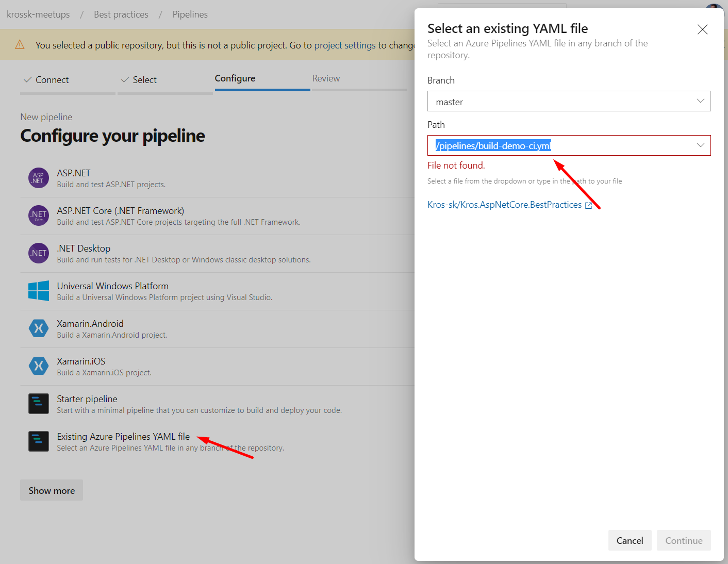The width and height of the screenshot is (728, 564).
Task: Select the ASP.NET template title
Action: click(74, 173)
